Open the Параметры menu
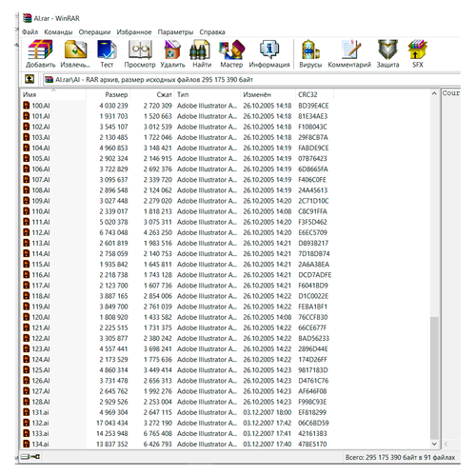476x476 pixels. [x=175, y=32]
